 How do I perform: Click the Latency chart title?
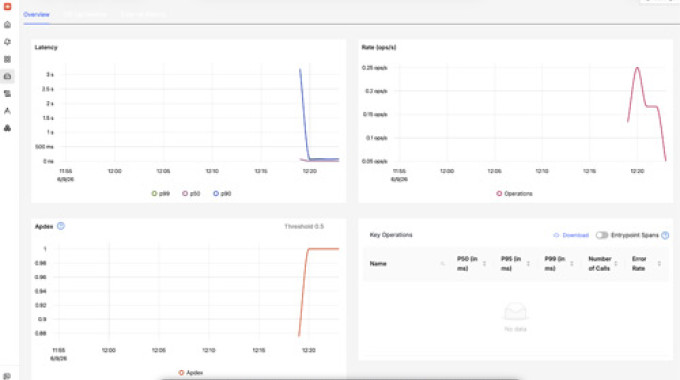[46, 47]
